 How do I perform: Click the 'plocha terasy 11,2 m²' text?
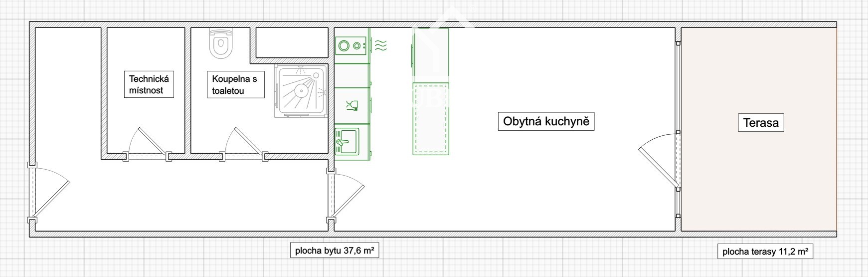(765, 252)
